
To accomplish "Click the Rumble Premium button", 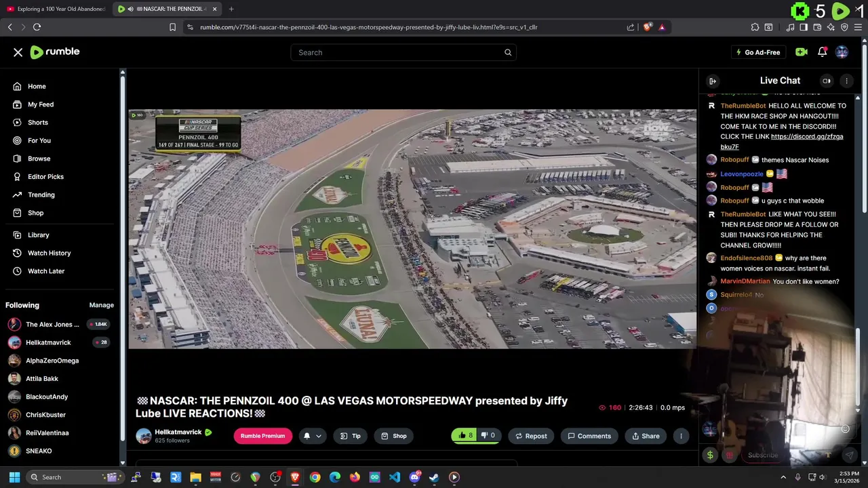I will pyautogui.click(x=263, y=436).
